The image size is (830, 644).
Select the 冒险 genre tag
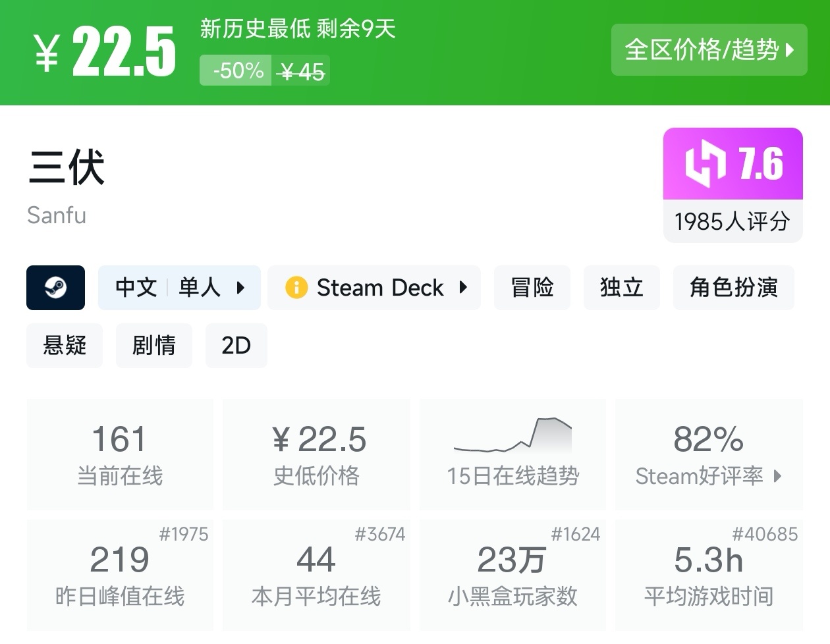click(x=532, y=288)
